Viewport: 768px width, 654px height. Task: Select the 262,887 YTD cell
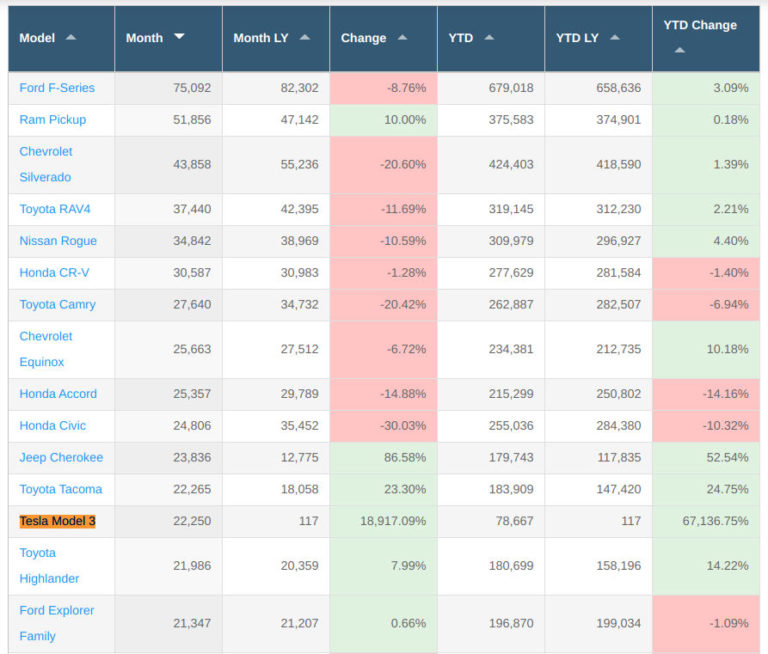pyautogui.click(x=491, y=305)
